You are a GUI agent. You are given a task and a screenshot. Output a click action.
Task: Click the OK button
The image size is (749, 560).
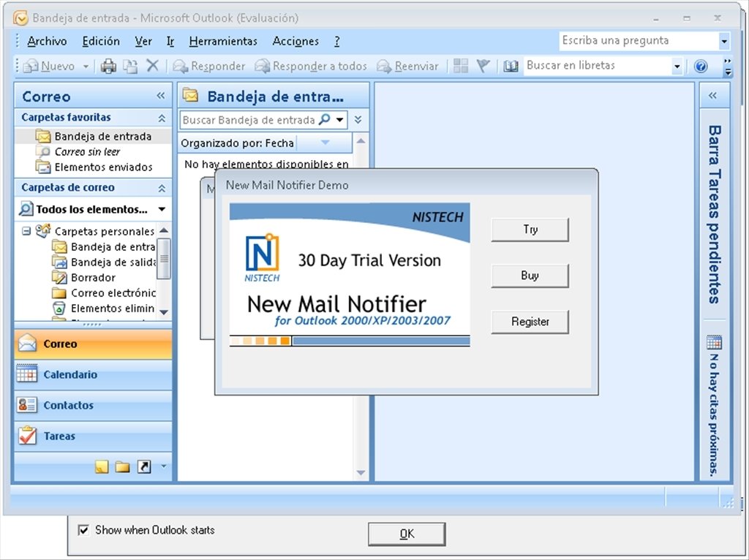pos(407,534)
